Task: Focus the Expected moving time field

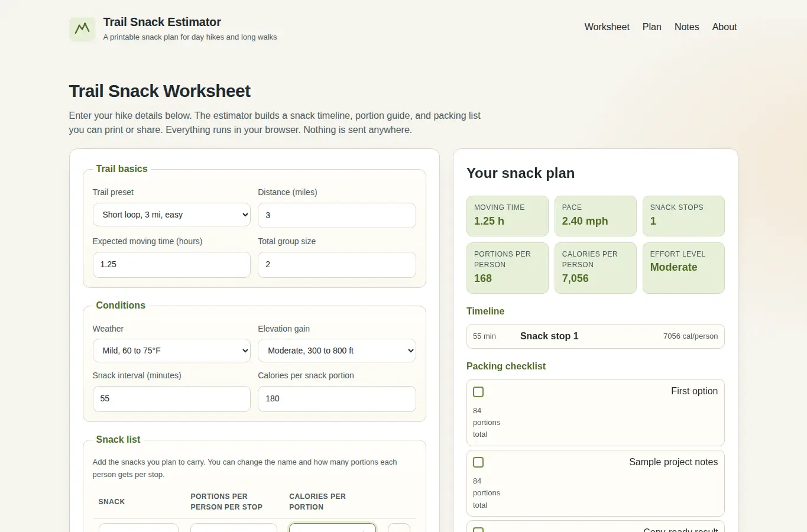Action: 171,264
